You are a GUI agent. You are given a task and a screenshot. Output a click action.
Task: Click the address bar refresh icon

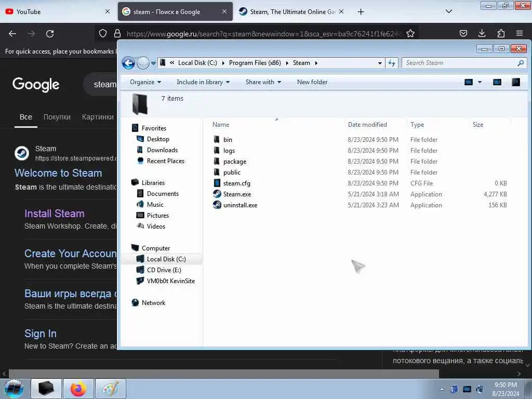point(392,63)
